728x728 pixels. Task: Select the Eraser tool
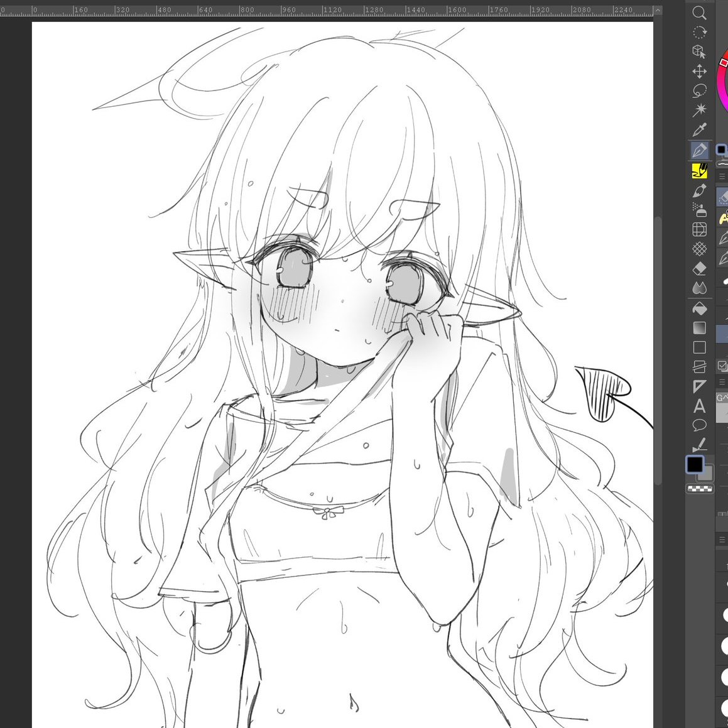pyautogui.click(x=699, y=269)
